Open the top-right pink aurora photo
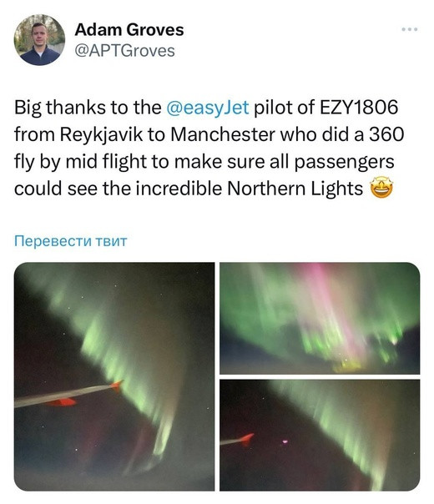Viewport: 434px width, 504px height. pyautogui.click(x=320, y=318)
